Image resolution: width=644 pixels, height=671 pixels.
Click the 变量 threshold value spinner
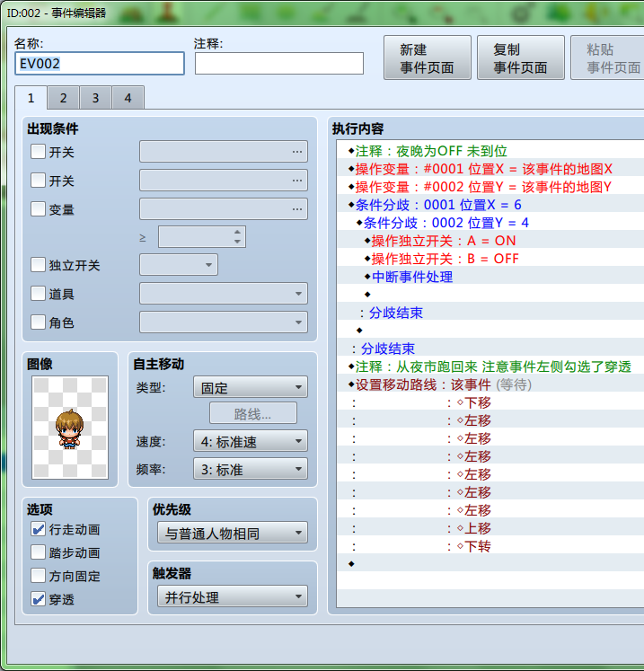tap(201, 236)
